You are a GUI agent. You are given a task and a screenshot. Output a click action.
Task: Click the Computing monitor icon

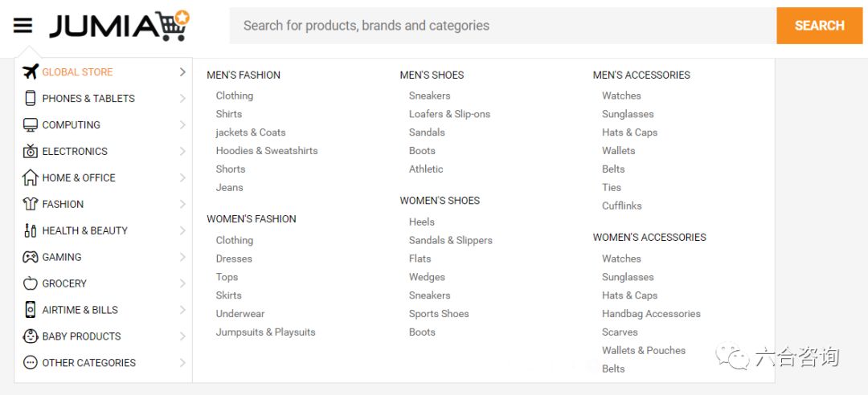(x=31, y=124)
